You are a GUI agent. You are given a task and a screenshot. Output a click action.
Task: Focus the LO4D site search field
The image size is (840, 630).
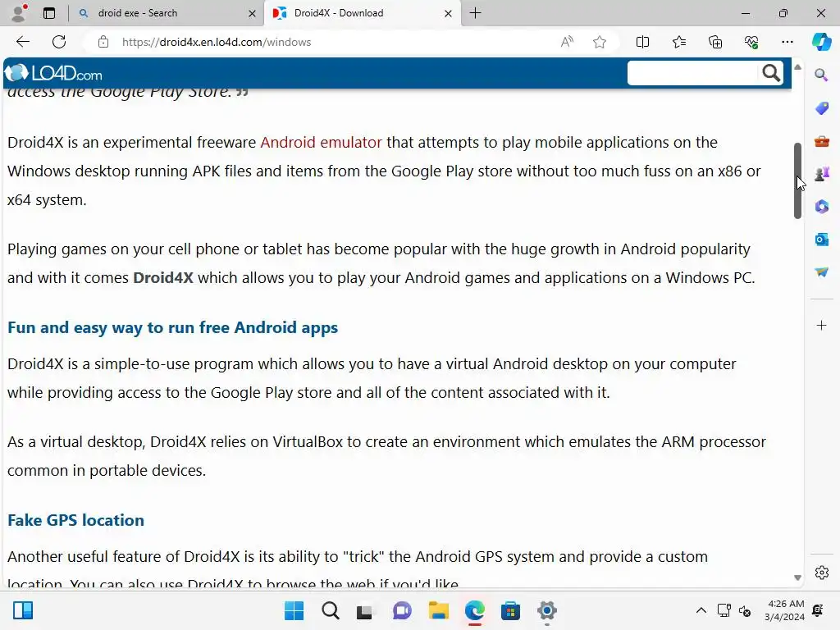693,73
